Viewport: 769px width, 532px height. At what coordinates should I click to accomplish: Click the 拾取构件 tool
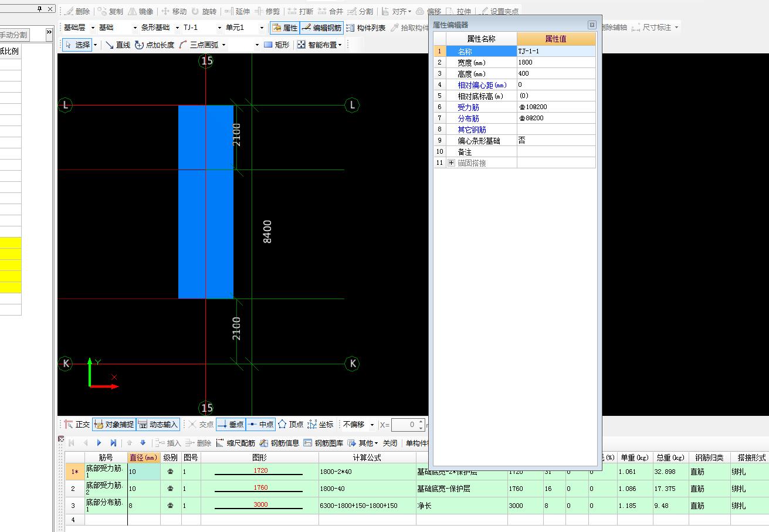click(409, 28)
